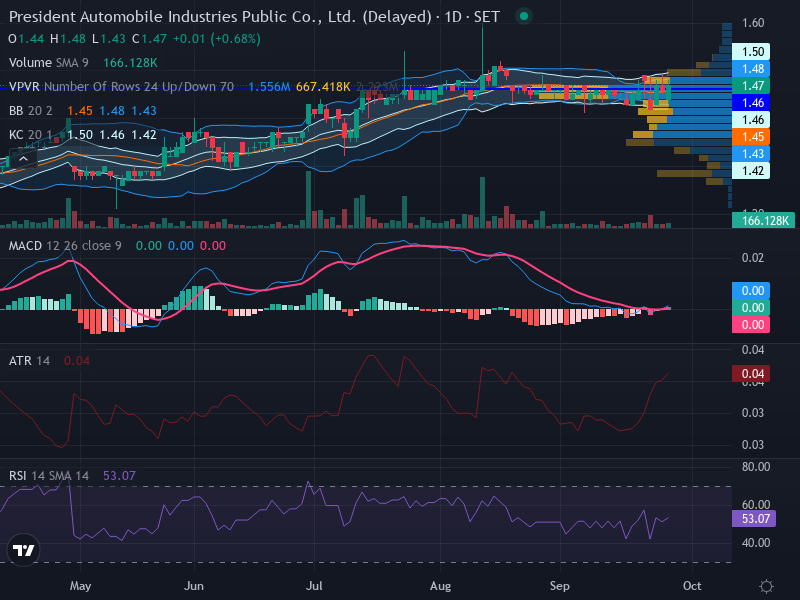Select the BB 20 2 indicator legend
Screen dimensions: 800x600
click(31, 111)
